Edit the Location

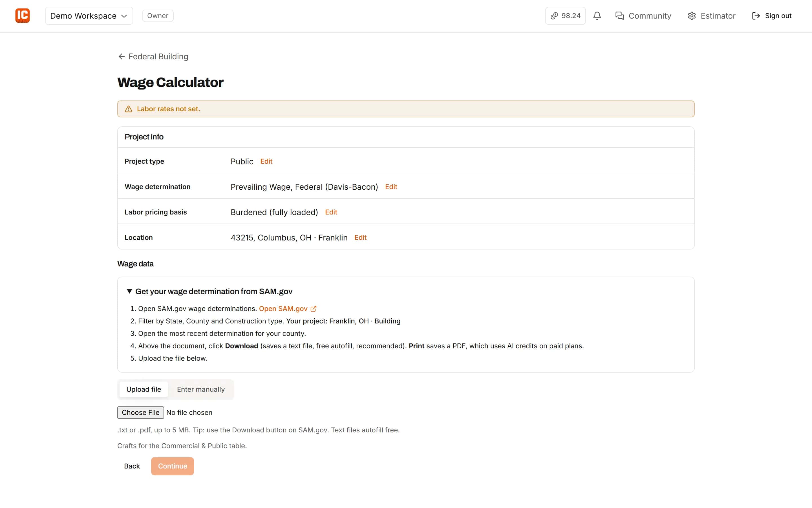(x=360, y=238)
